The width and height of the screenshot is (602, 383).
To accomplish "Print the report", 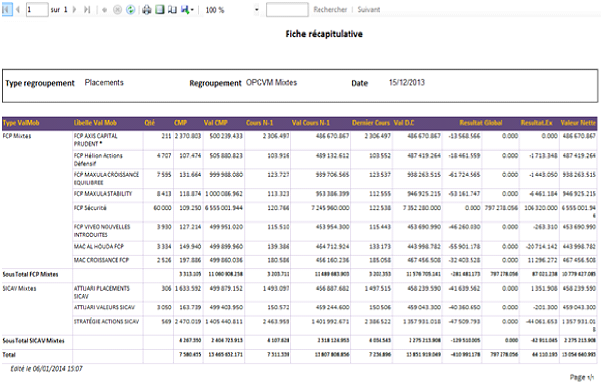I will 147,10.
